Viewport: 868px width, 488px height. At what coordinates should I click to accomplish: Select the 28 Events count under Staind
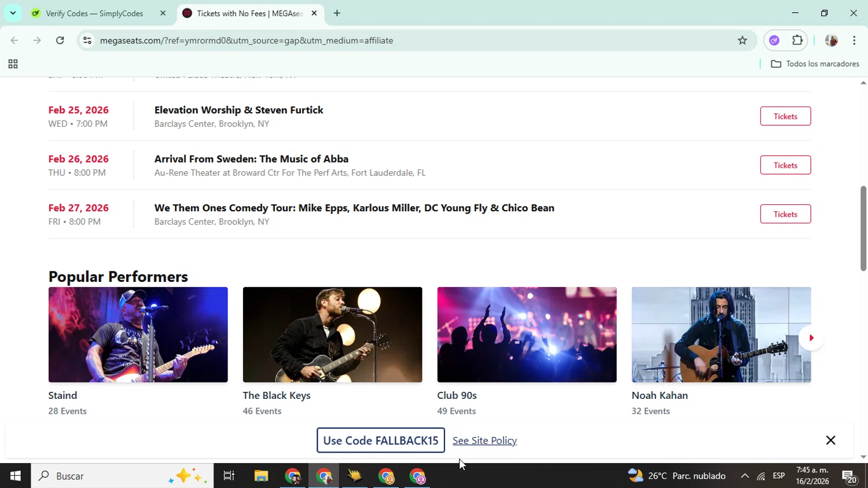coord(68,411)
